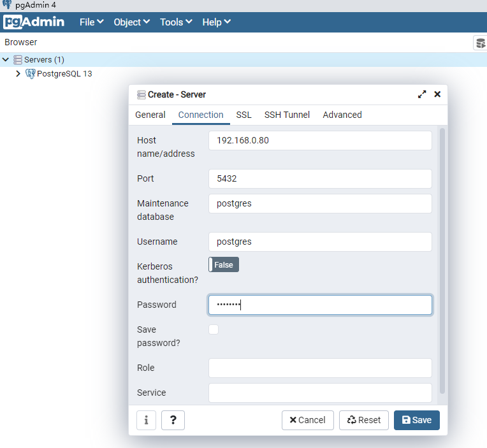The width and height of the screenshot is (487, 448).
Task: Click the Host name/address field
Action: 320,140
